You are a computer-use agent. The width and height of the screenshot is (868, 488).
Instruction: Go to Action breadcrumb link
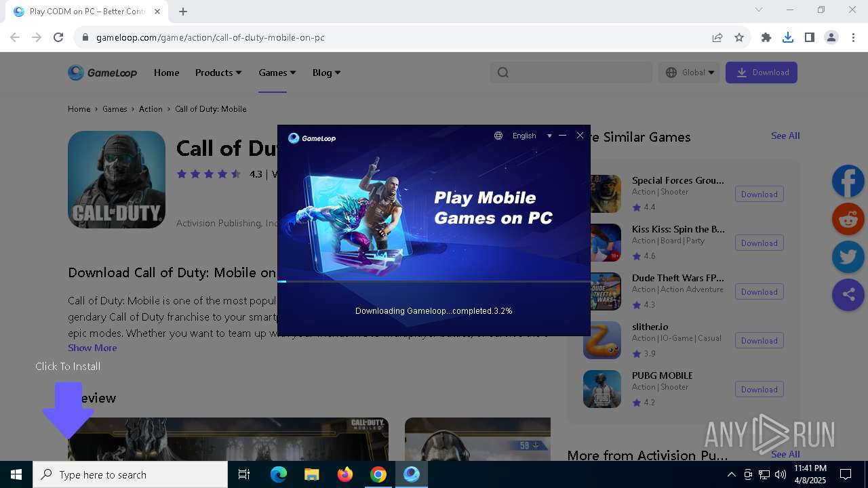tap(151, 109)
